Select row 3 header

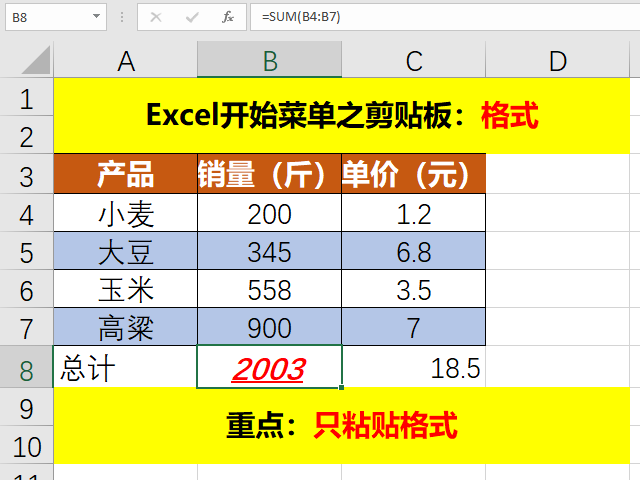(27, 174)
